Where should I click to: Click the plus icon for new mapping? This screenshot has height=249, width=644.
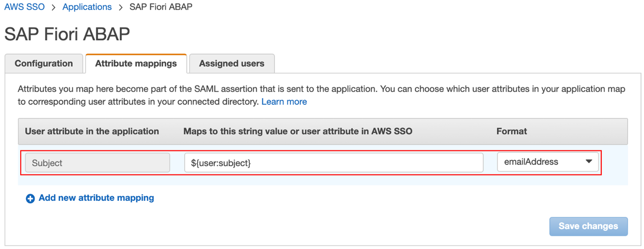coord(30,199)
